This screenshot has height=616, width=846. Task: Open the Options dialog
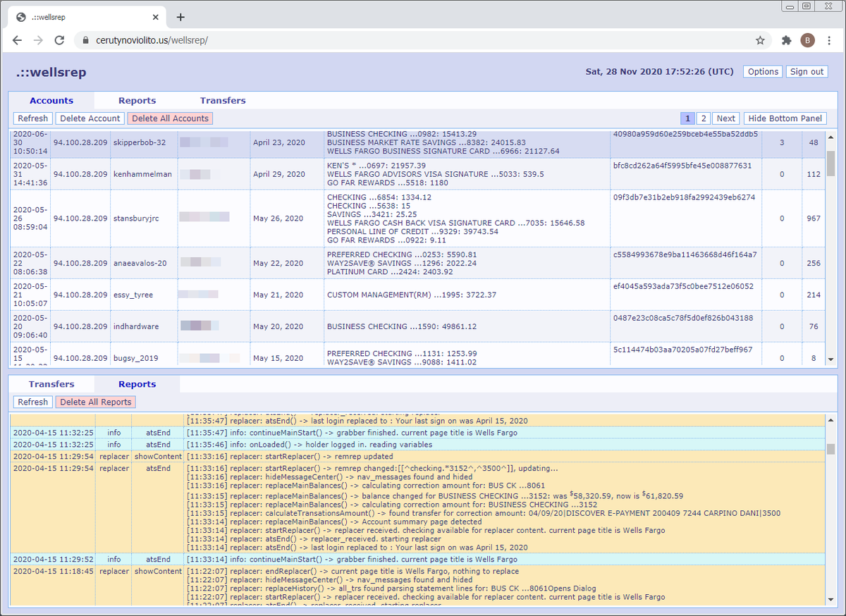pos(762,71)
